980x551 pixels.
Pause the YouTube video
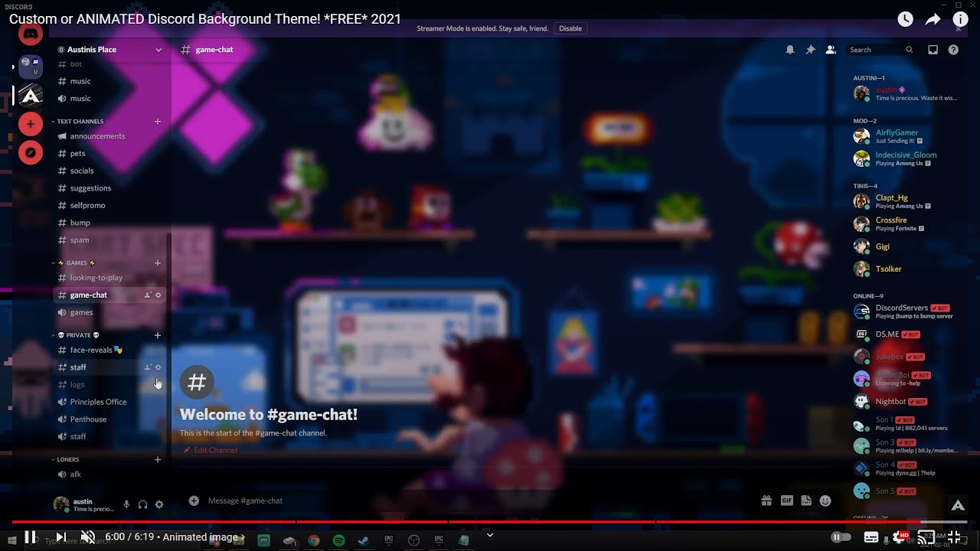[31, 537]
